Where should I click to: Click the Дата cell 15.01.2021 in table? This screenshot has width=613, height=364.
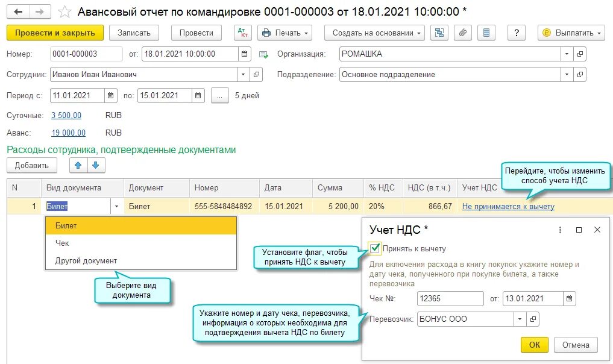pyautogui.click(x=286, y=207)
